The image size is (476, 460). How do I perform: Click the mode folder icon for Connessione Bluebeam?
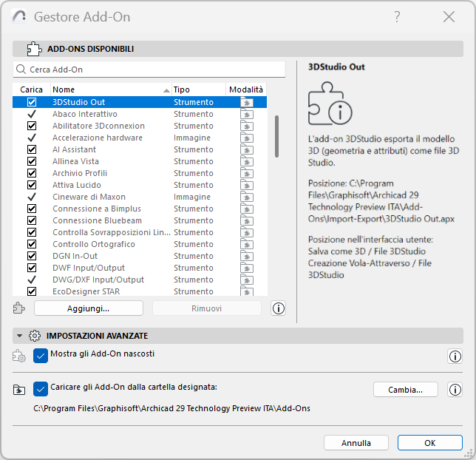246,221
